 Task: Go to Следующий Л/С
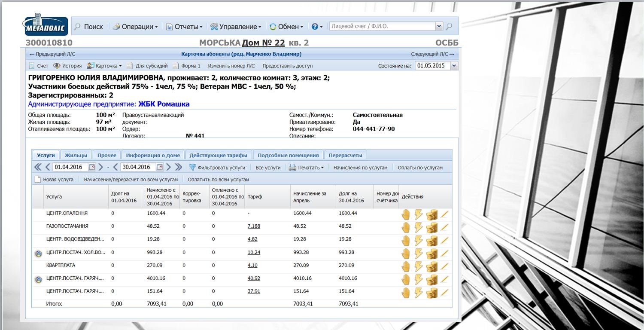tap(432, 54)
